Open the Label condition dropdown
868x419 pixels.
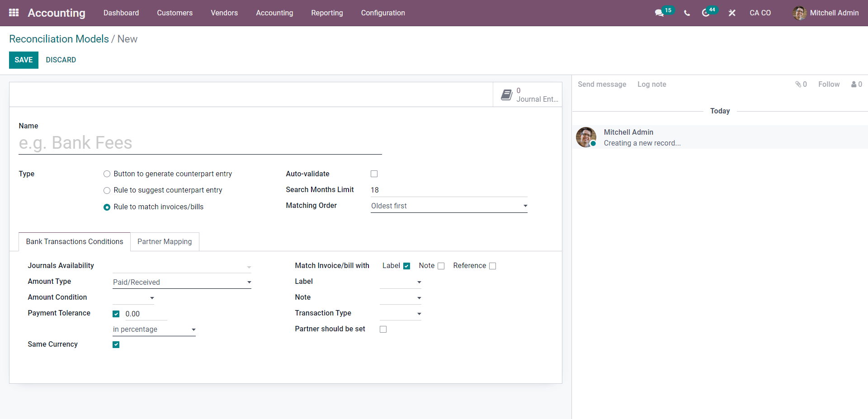pyautogui.click(x=401, y=282)
